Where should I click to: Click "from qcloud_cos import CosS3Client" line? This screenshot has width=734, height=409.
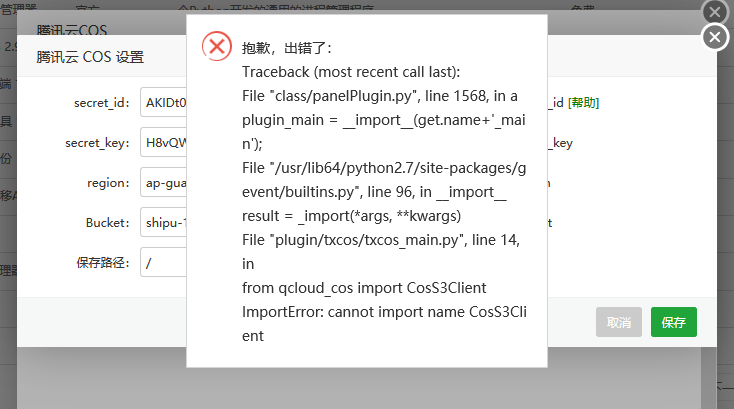[x=364, y=288]
